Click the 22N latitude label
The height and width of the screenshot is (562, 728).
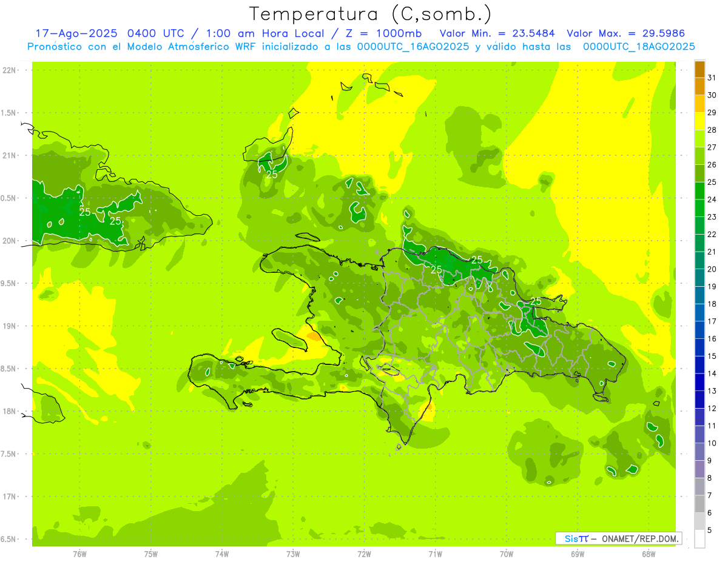[10, 70]
